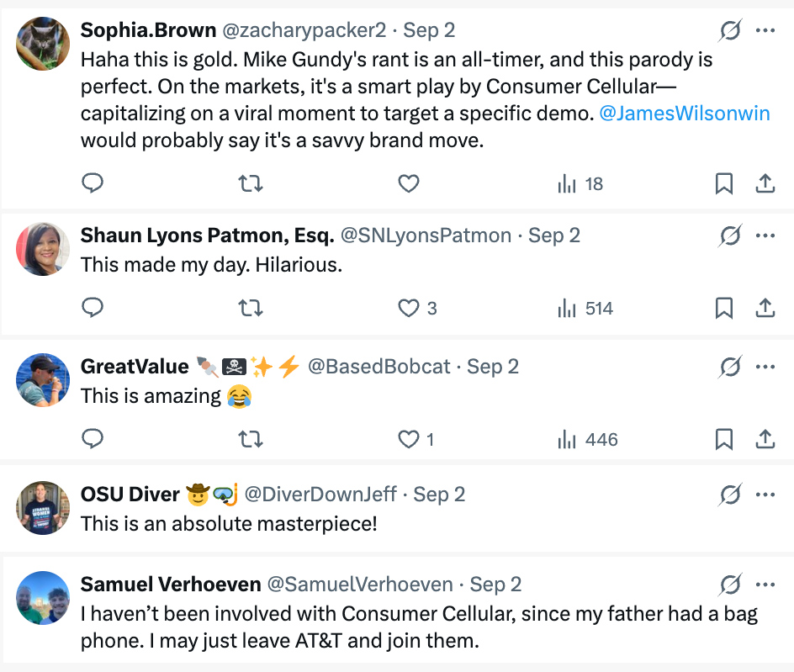Screen dimensions: 794x672
Task: Open the reply box on Sophia.Brown's tweet
Action: [x=93, y=183]
